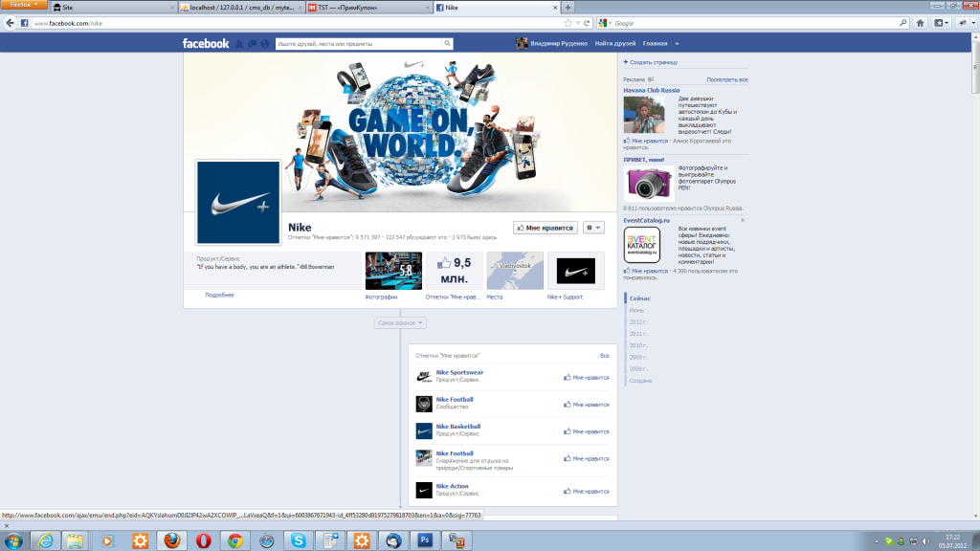980x551 pixels.
Task: Open the Vladivostok places map thumbnail
Action: [x=515, y=271]
